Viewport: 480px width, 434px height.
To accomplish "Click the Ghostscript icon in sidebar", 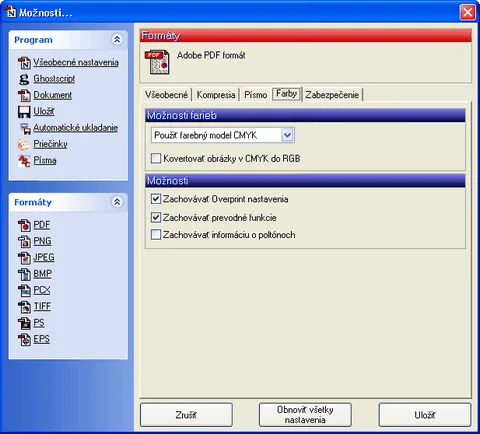I will click(24, 79).
